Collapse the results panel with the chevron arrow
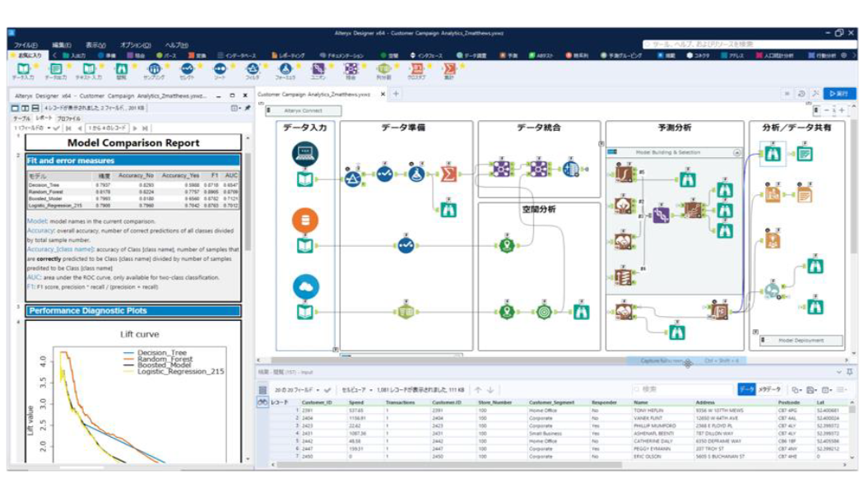The image size is (868, 483). 839,372
